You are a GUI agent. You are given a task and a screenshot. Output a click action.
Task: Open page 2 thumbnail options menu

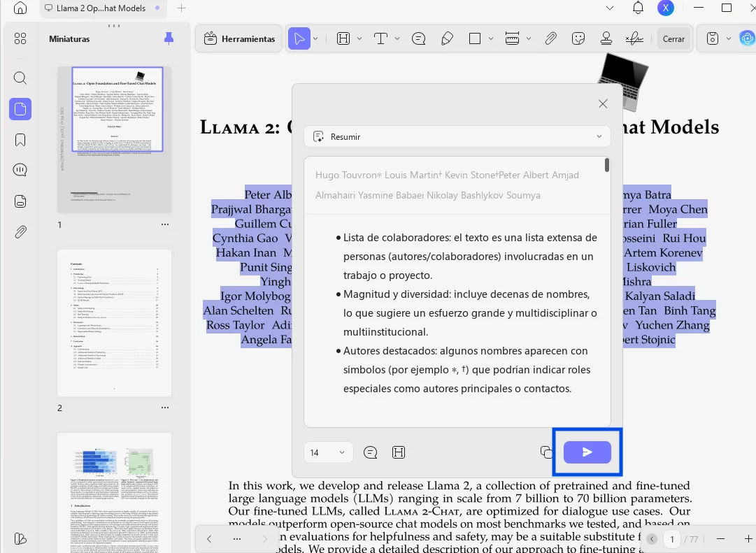[x=165, y=408]
